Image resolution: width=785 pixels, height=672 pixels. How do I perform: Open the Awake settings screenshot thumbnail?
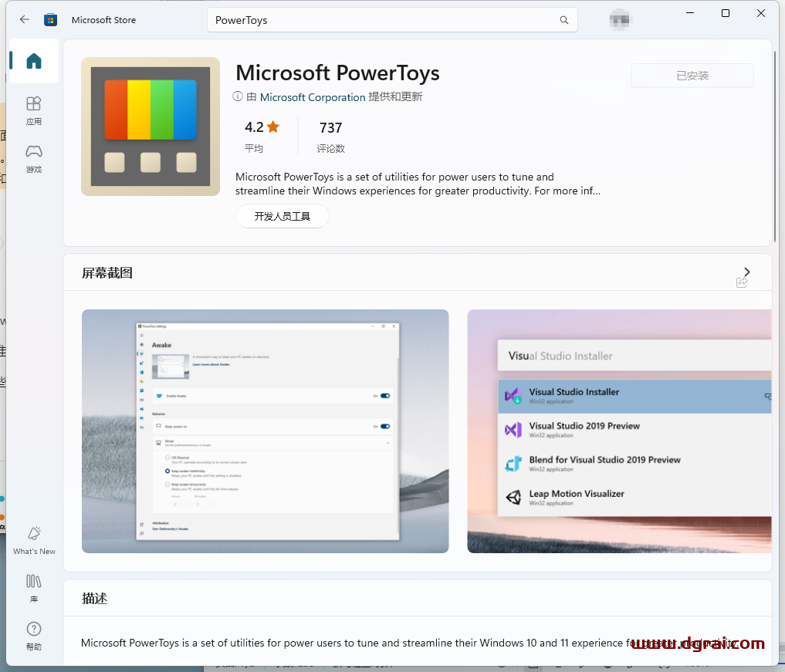[266, 431]
